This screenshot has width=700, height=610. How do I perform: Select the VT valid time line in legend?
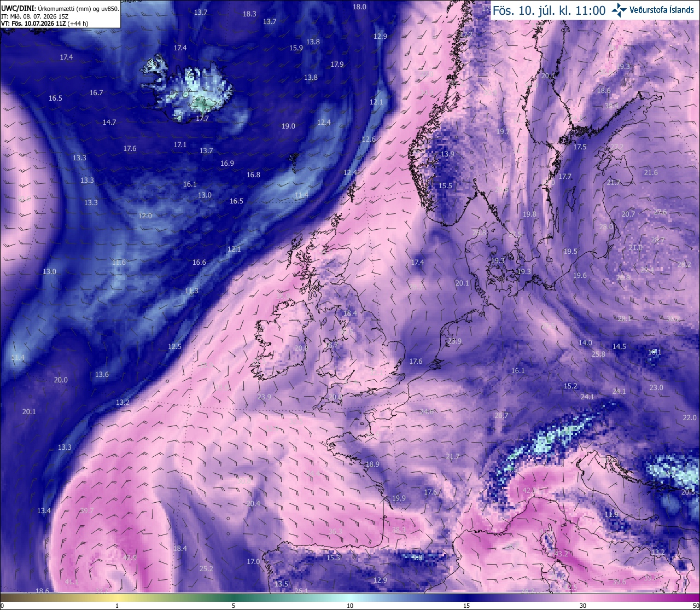[45, 24]
